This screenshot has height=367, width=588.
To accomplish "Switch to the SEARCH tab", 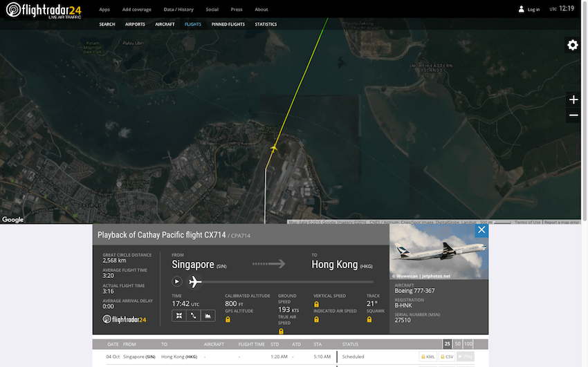I will [107, 24].
